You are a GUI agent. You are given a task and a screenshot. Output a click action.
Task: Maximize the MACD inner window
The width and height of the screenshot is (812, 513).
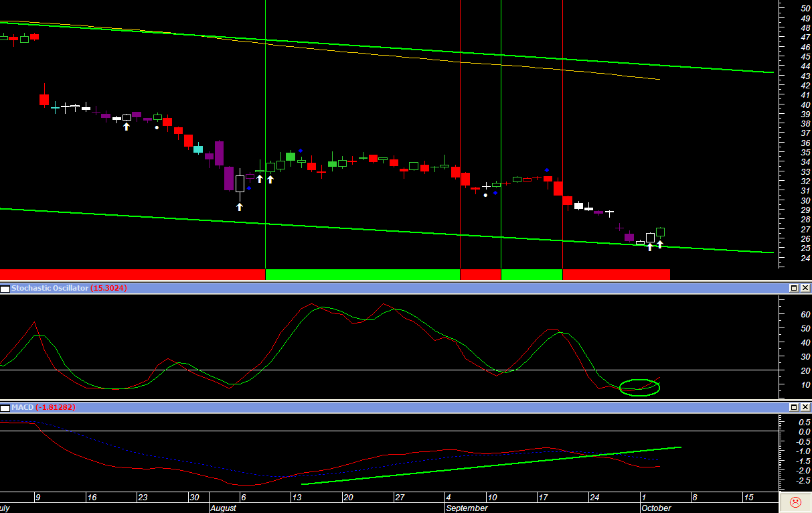pyautogui.click(x=794, y=407)
